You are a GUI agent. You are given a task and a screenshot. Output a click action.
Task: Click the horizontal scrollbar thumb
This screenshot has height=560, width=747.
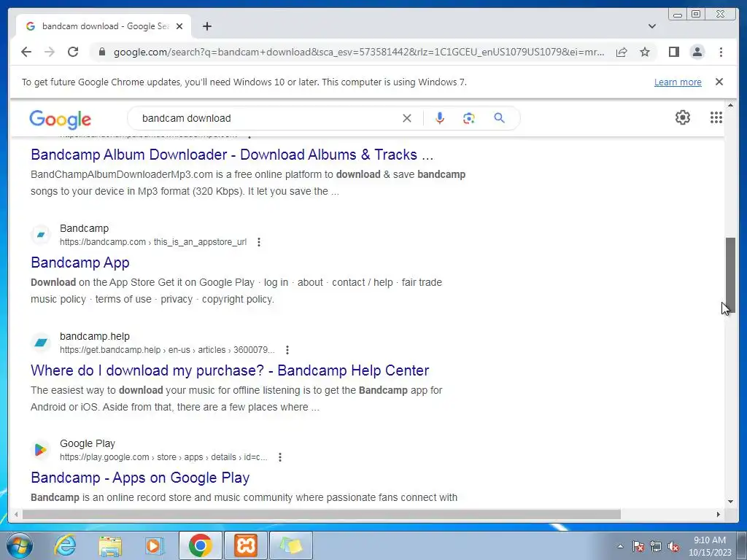tap(322, 514)
